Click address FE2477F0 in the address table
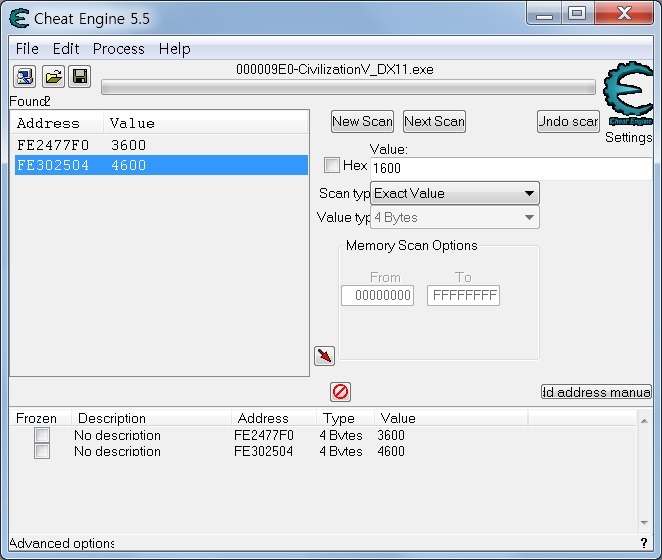The width and height of the screenshot is (662, 560). 264,435
